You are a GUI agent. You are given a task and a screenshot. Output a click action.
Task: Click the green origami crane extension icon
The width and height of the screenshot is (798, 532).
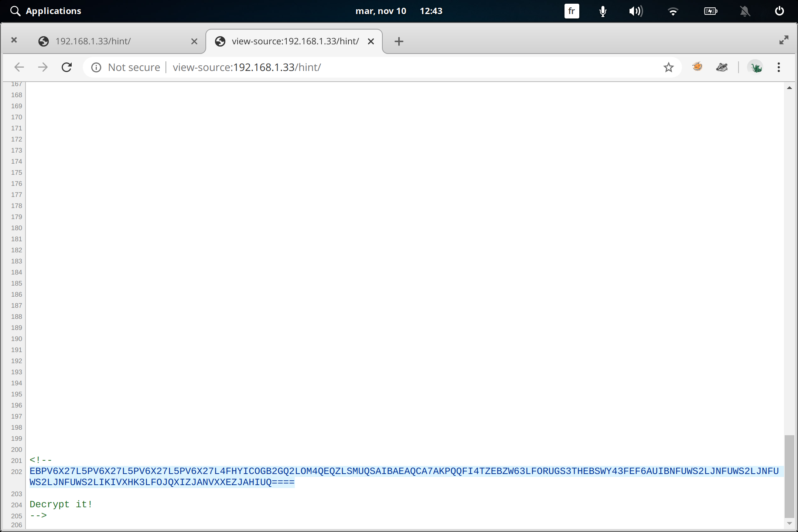pyautogui.click(x=756, y=67)
